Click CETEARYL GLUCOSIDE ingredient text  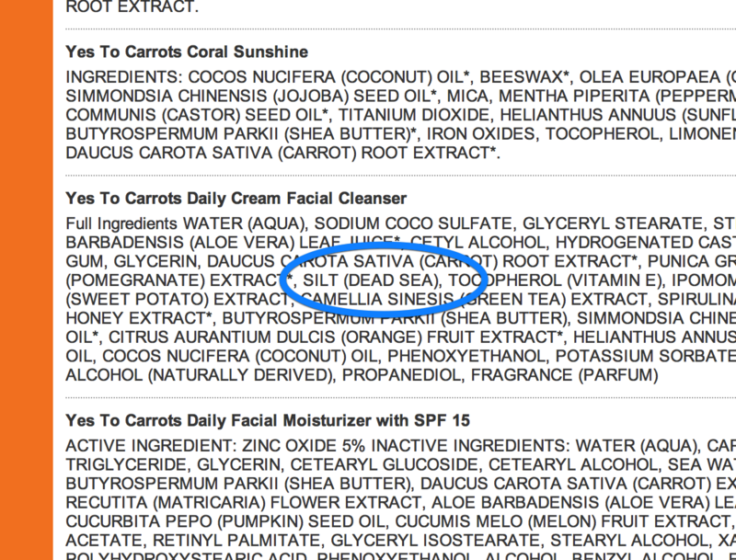pos(384,464)
